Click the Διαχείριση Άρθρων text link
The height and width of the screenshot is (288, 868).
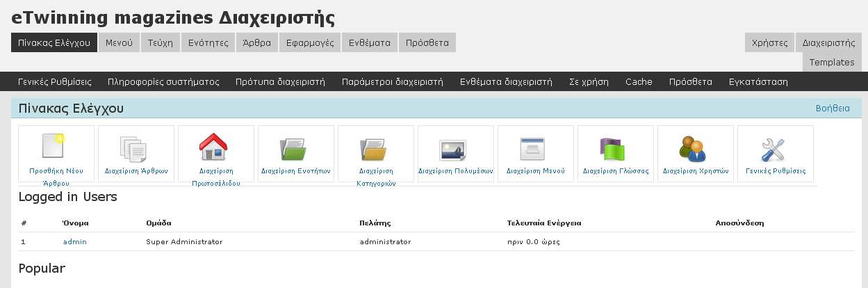coord(136,170)
